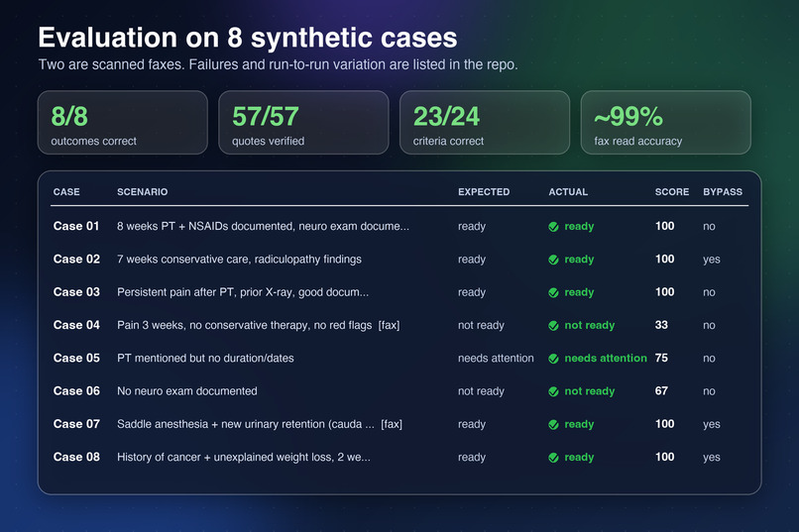Click the subtitle about scanned faxes
This screenshot has width=799, height=532.
(278, 65)
